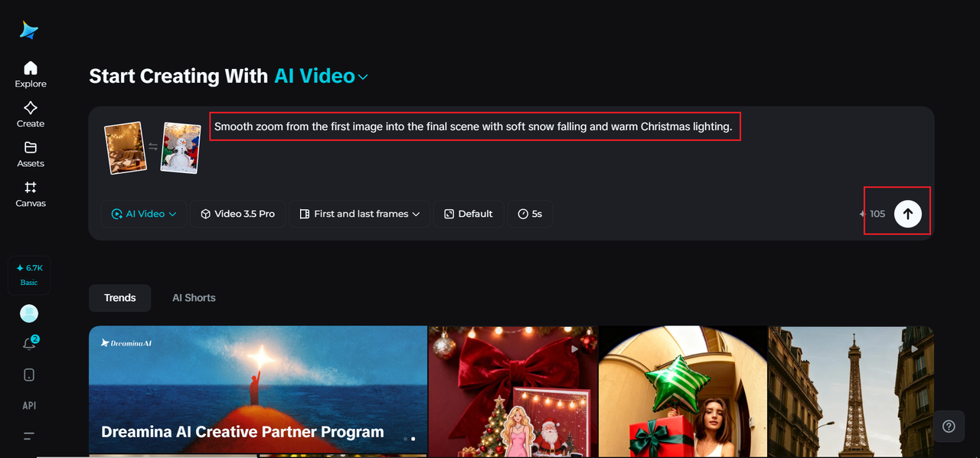Click the prompt text about smooth zoom
980x458 pixels.
475,126
